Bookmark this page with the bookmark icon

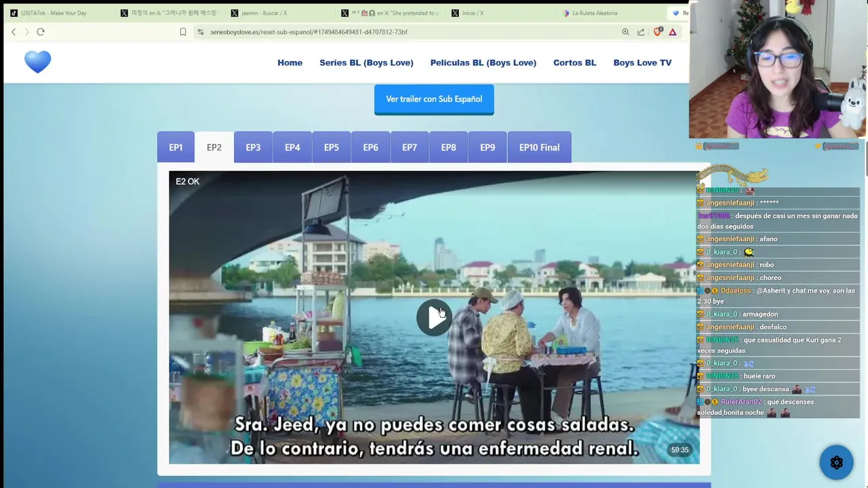coord(183,32)
